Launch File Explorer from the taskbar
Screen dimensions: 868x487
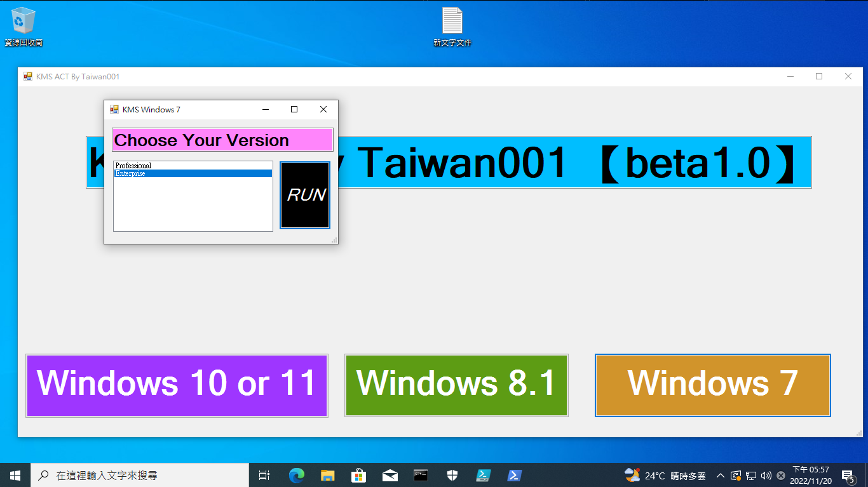coord(327,475)
